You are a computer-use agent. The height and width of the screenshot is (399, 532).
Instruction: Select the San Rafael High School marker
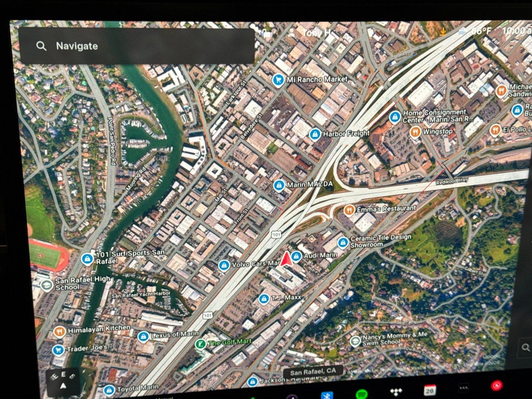click(47, 285)
